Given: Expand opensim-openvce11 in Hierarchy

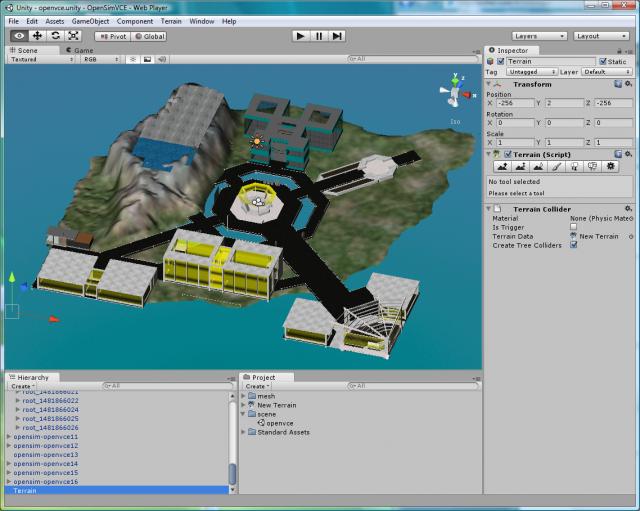Looking at the screenshot, I should pos(9,437).
